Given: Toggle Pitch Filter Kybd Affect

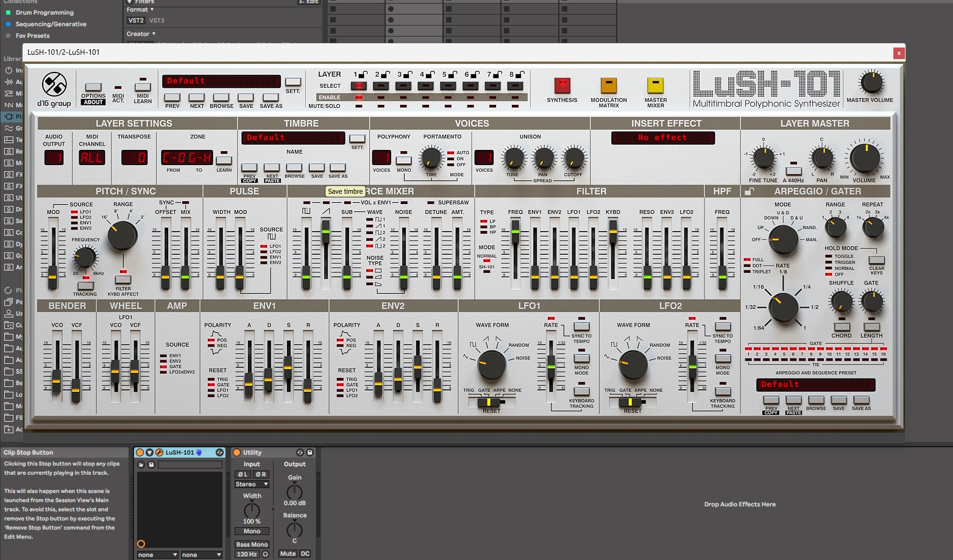Looking at the screenshot, I should (x=123, y=280).
